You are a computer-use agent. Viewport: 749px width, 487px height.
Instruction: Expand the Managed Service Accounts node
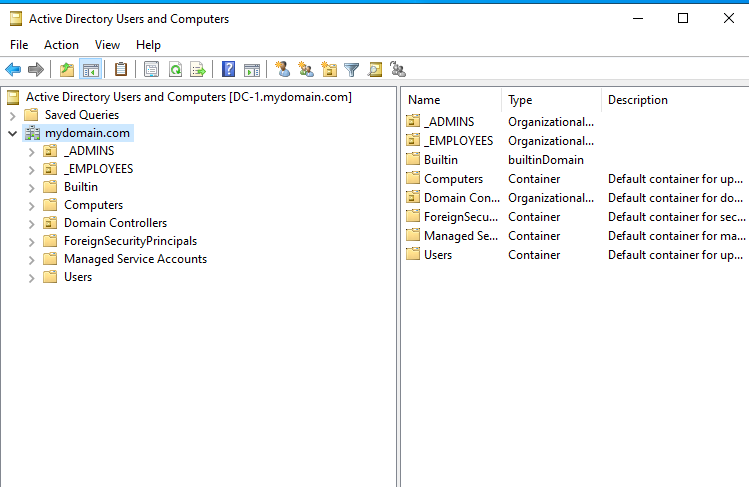coord(32,260)
